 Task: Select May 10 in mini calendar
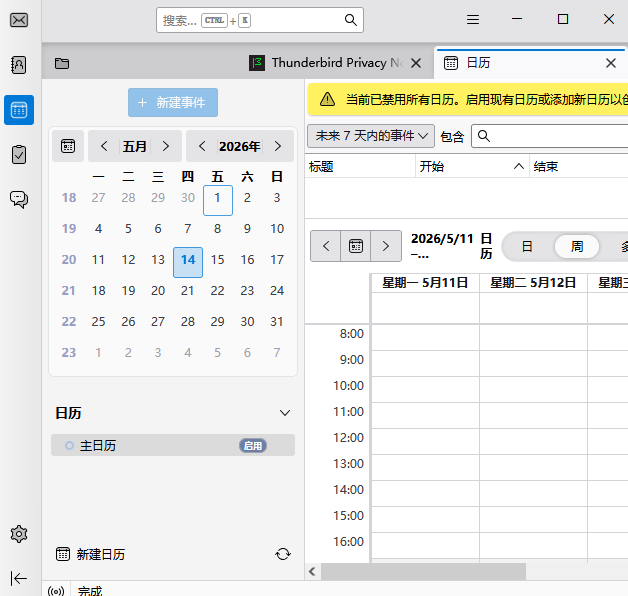click(277, 229)
